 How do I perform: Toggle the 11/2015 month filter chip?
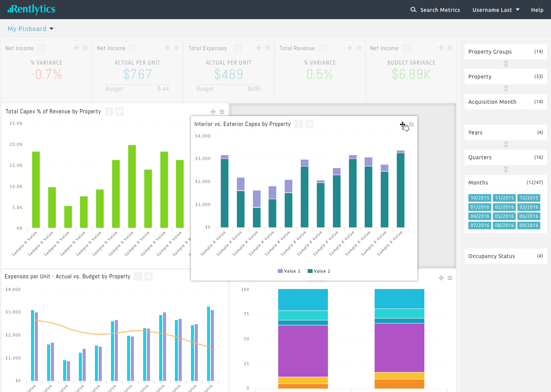pyautogui.click(x=504, y=198)
